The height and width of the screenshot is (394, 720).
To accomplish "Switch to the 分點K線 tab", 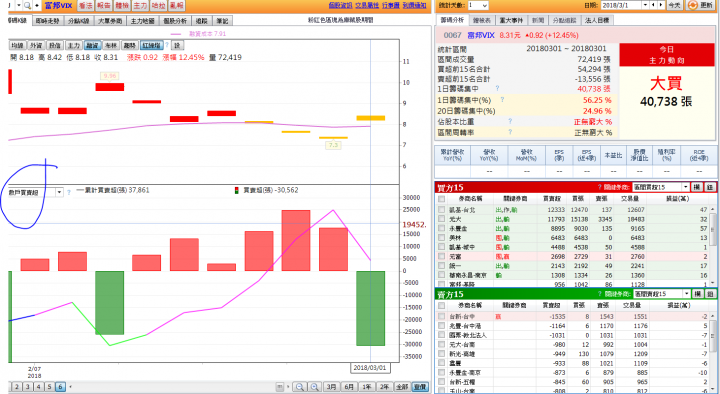I will [79, 21].
